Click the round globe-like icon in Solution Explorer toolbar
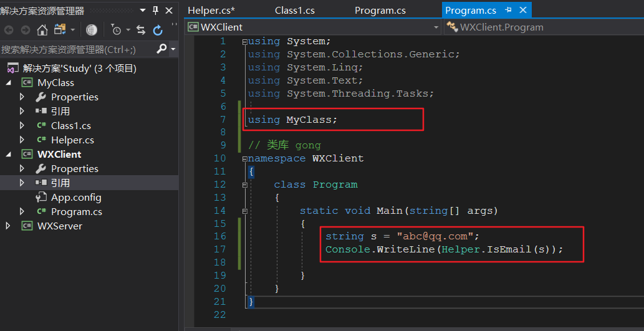Screen dimensions: 644x331 (x=92, y=30)
